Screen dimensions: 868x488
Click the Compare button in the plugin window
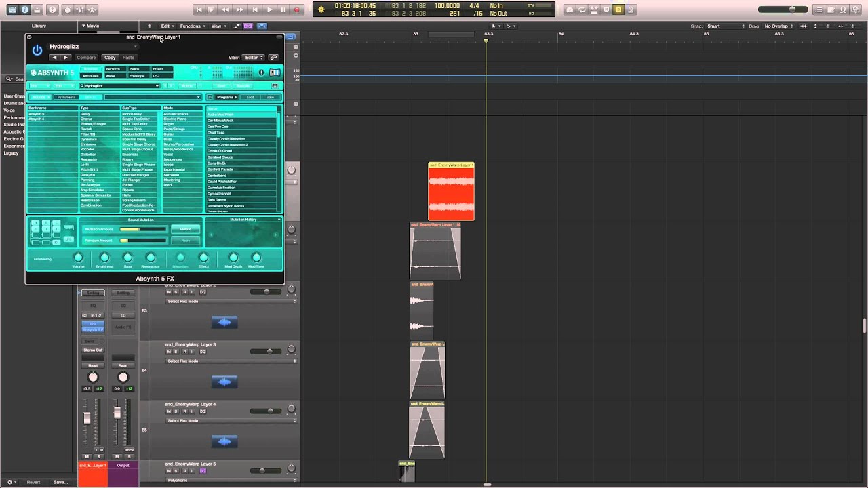pyautogui.click(x=86, y=58)
